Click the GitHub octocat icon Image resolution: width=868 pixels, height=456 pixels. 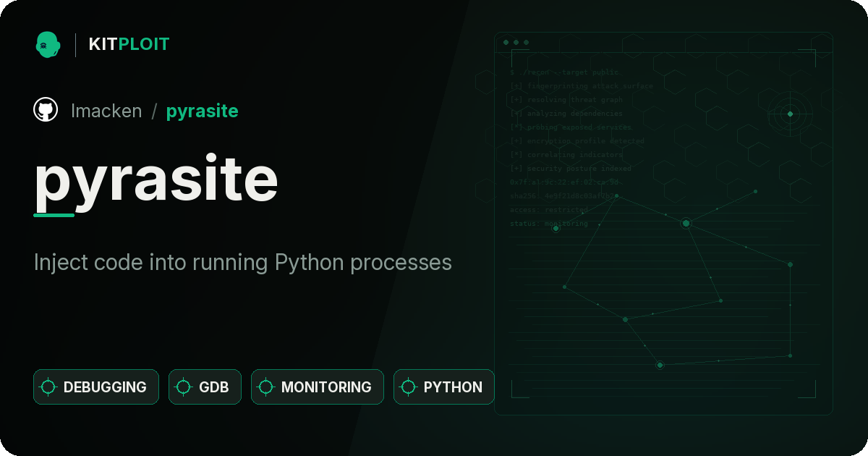(x=46, y=110)
